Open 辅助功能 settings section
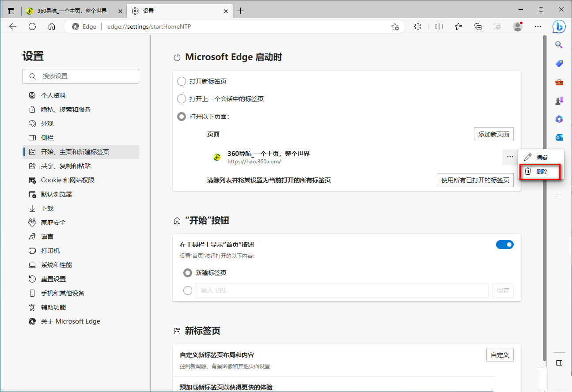Viewport: 572px width, 392px height. tap(81, 307)
